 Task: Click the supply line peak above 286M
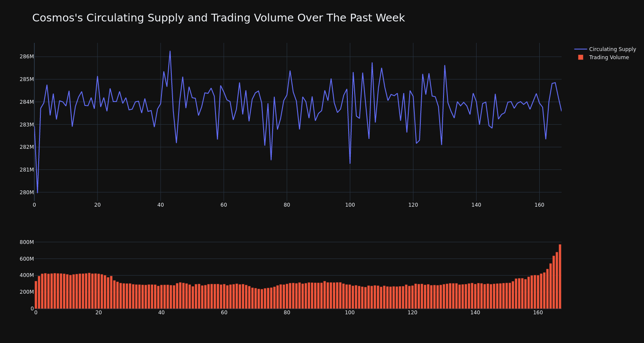[170, 51]
